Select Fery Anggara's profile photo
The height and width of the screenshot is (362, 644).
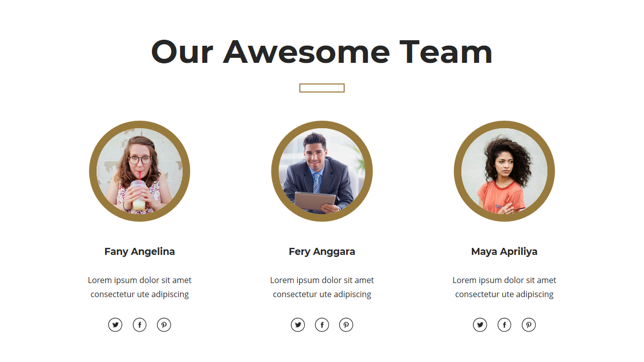pos(322,171)
